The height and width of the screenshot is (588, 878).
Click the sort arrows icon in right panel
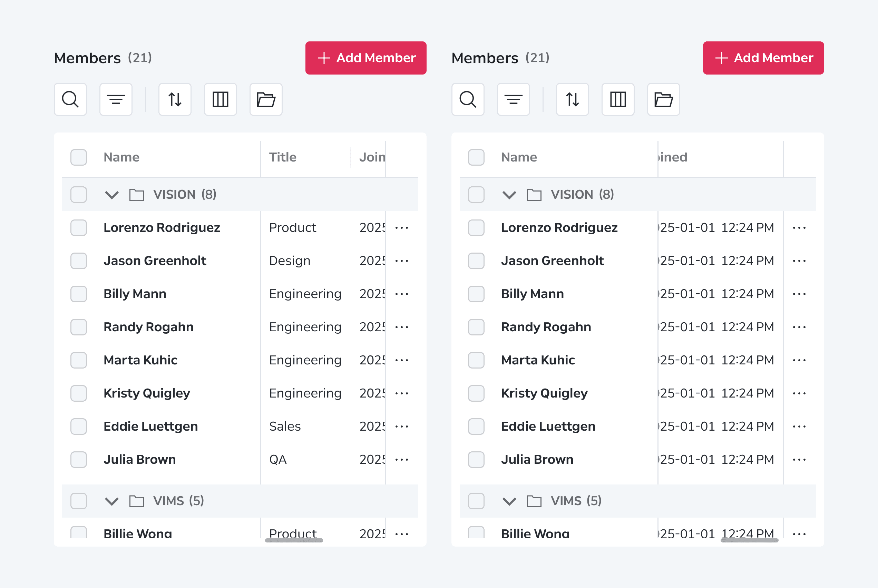(572, 99)
